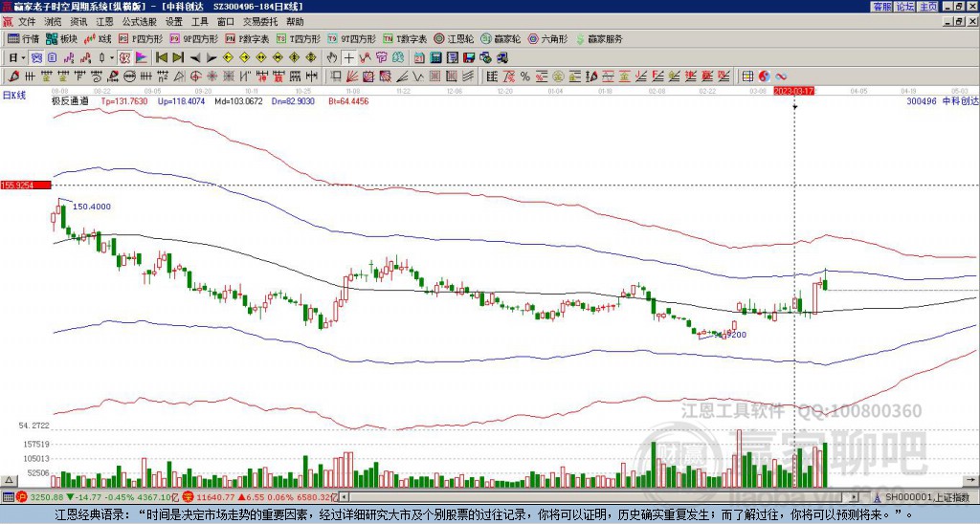Toggle the crosshair cursor tool

(348, 58)
